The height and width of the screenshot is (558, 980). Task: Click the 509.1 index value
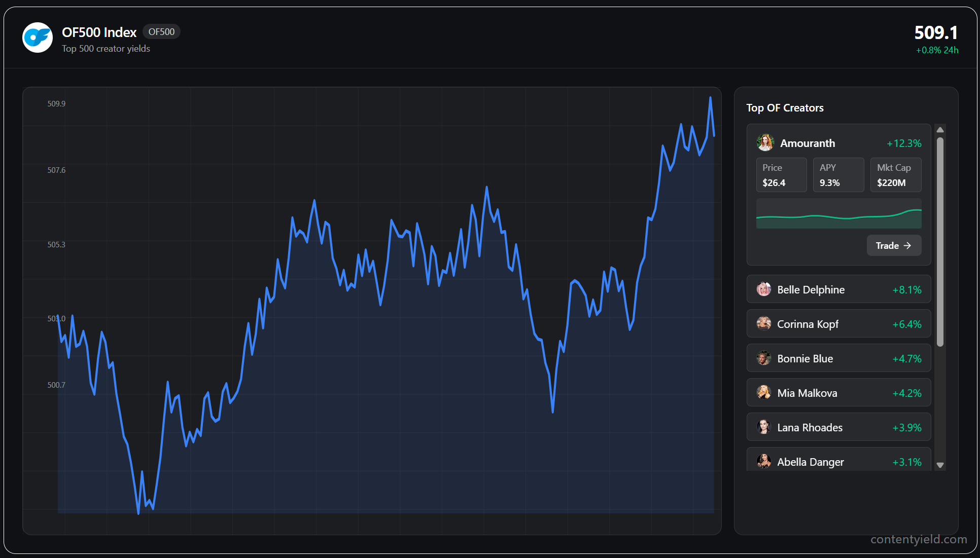pyautogui.click(x=936, y=33)
